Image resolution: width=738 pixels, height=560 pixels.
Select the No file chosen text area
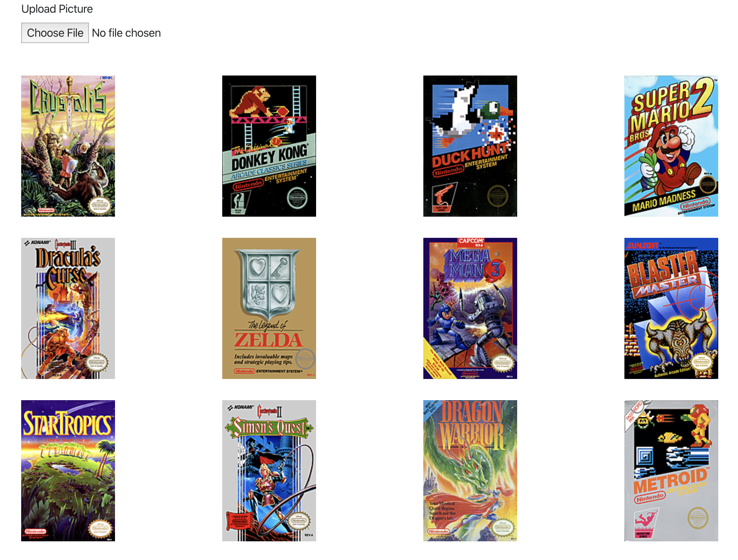[x=126, y=32]
